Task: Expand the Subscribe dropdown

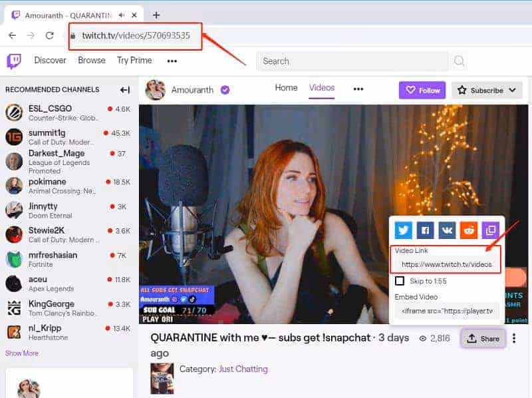Action: 512,90
